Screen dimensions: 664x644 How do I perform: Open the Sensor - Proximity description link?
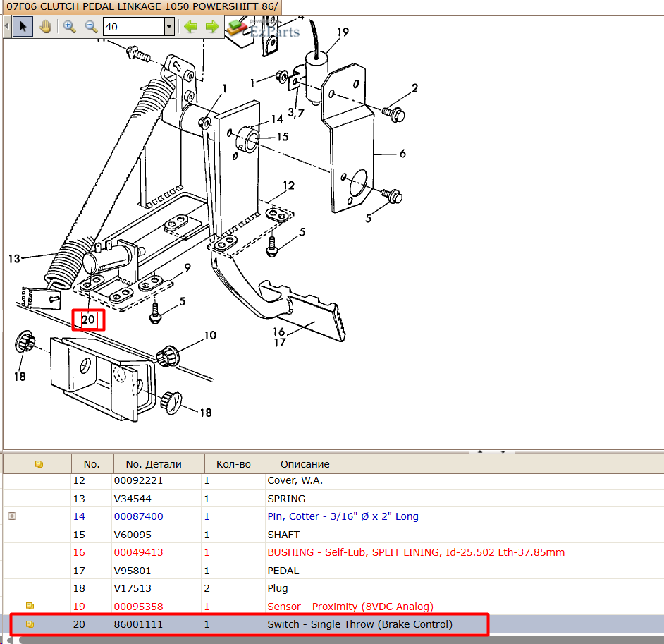pos(350,607)
